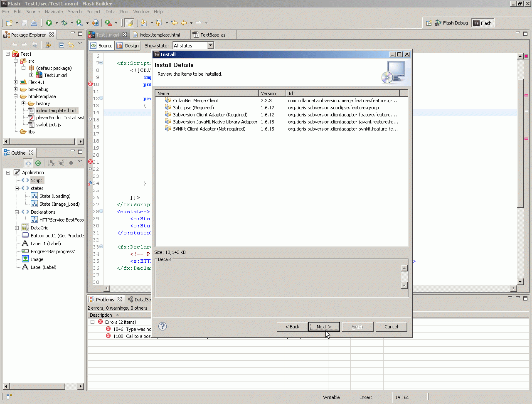Viewport: 532px width, 404px height.
Task: Close the Test1.mxml editor tab
Action: point(125,34)
